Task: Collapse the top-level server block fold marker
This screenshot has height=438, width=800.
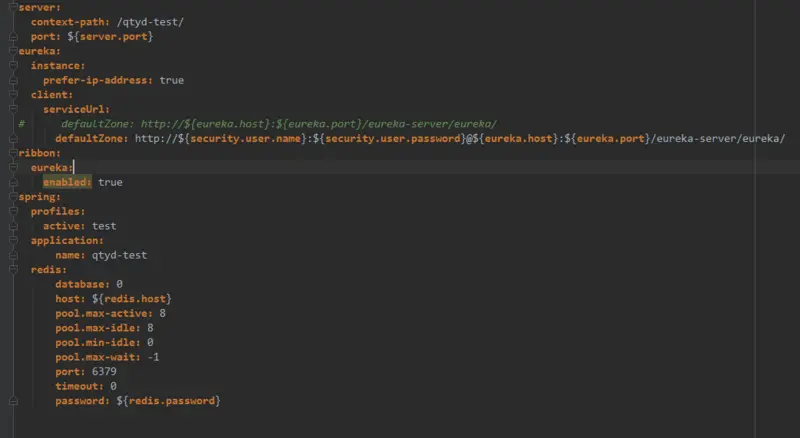Action: pos(13,7)
